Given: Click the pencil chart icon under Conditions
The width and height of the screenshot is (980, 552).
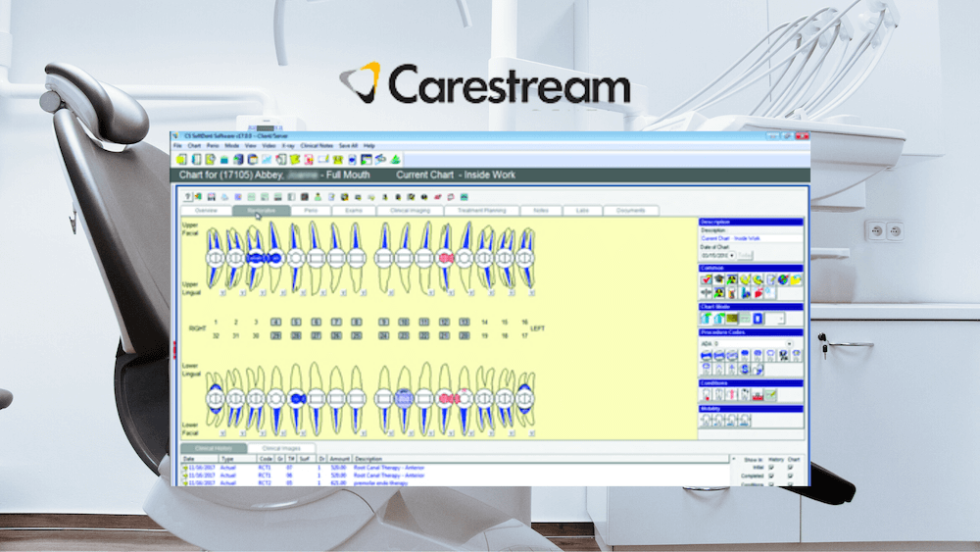Looking at the screenshot, I should click(770, 395).
